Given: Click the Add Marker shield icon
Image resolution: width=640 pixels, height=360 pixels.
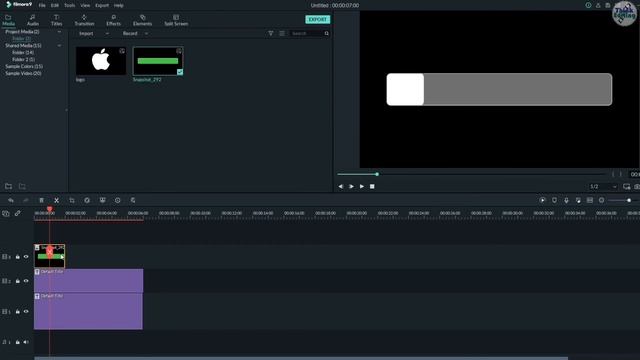Looking at the screenshot, I should (x=554, y=200).
